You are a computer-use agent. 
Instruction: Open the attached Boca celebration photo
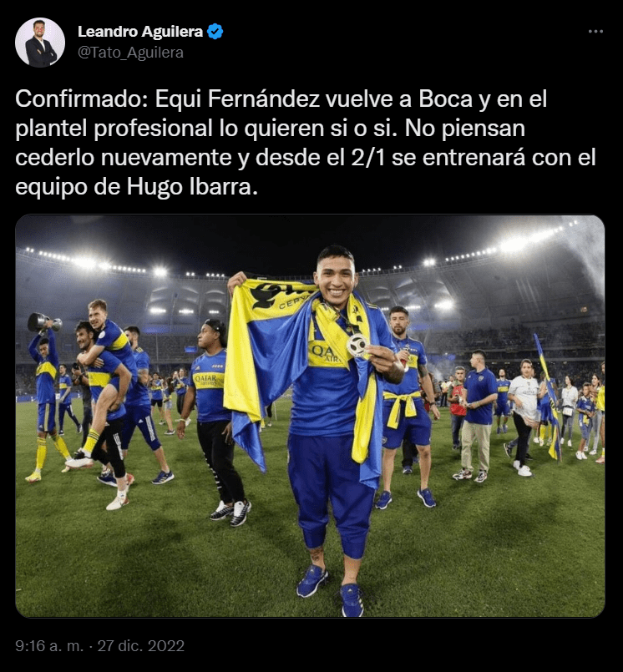[x=310, y=416]
